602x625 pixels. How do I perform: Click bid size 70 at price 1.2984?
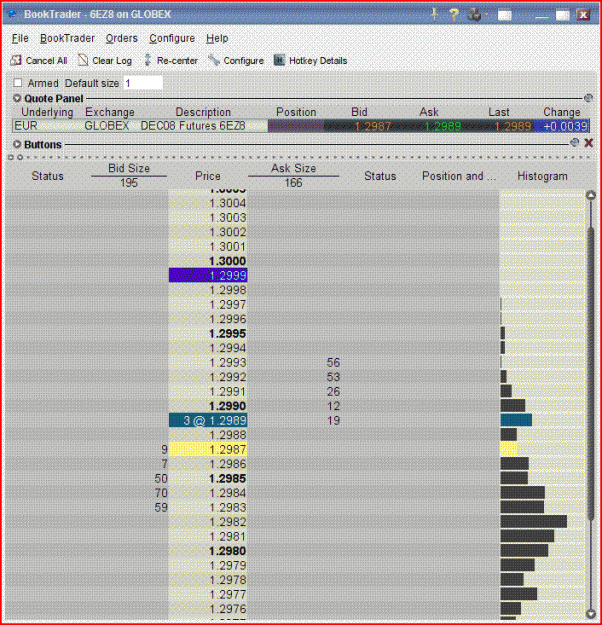(x=161, y=493)
